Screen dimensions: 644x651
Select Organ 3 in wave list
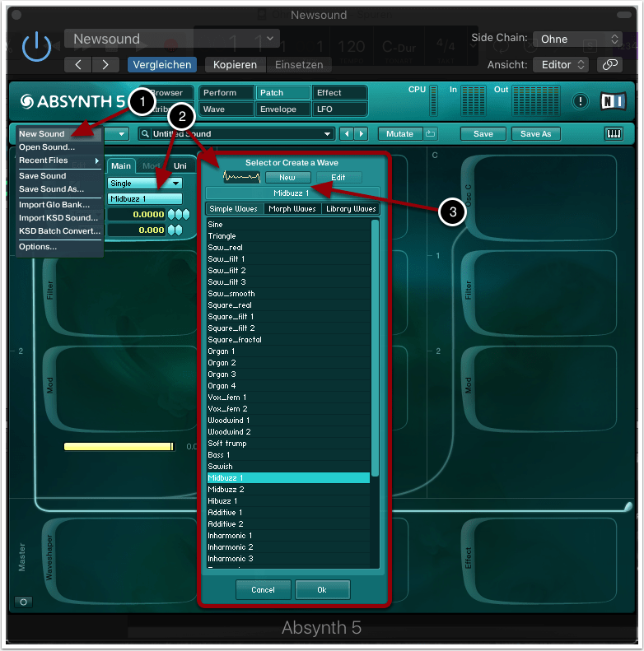point(288,374)
